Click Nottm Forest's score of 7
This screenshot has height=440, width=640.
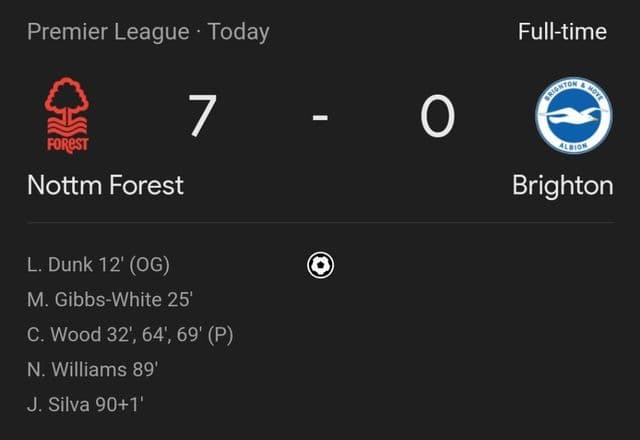[x=202, y=116]
